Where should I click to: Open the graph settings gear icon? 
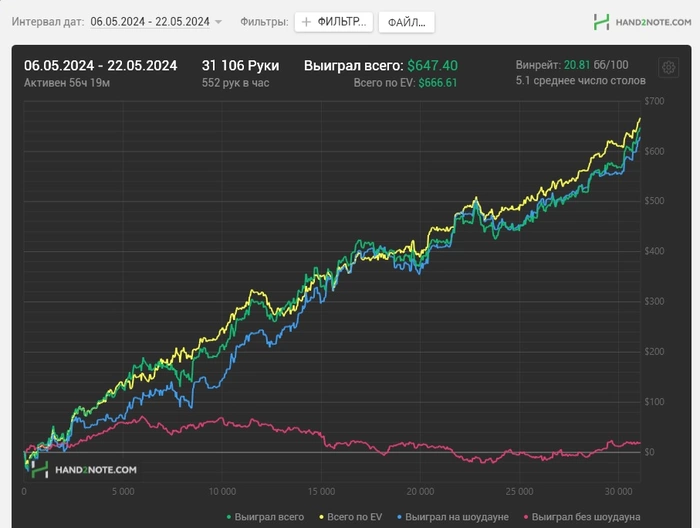668,68
